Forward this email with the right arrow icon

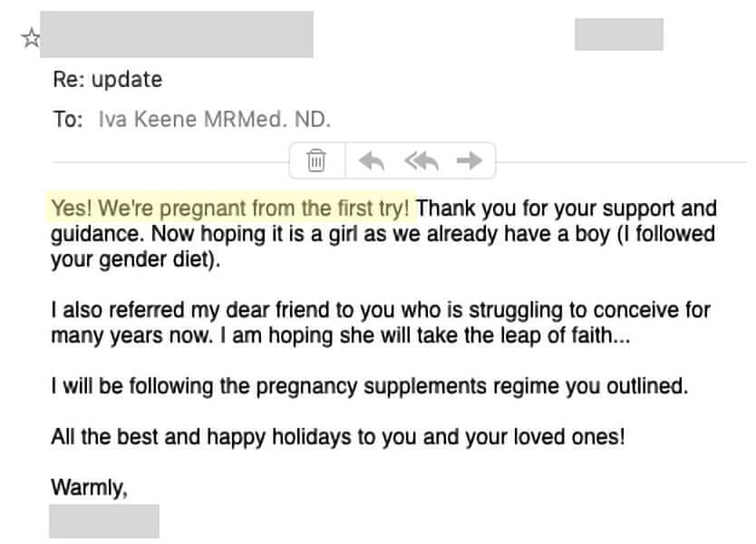pos(470,160)
